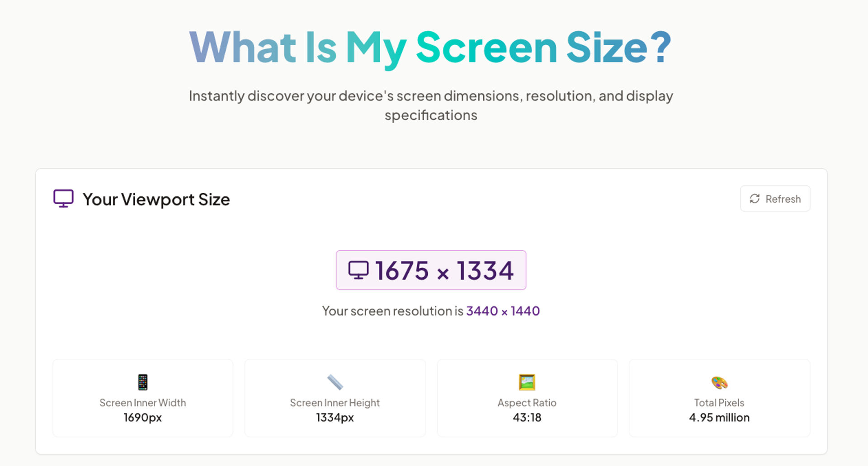Click the 1675 × 1334 viewport dimensions text

click(444, 271)
